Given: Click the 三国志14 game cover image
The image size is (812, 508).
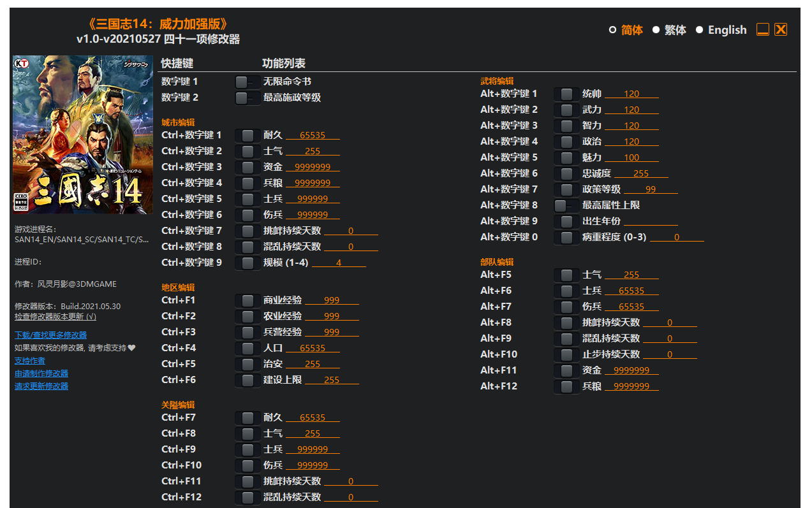Looking at the screenshot, I should pos(83,134).
